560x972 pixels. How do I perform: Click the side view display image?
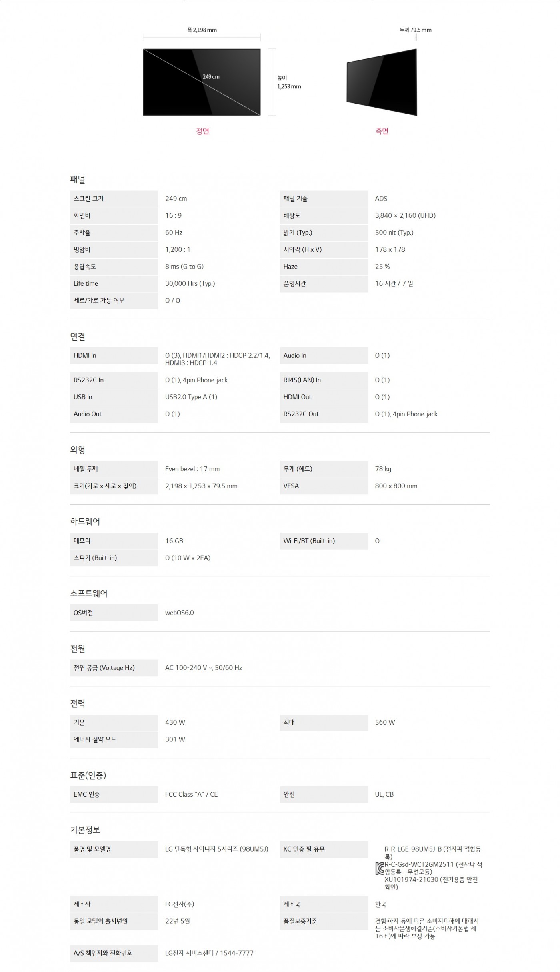point(382,82)
